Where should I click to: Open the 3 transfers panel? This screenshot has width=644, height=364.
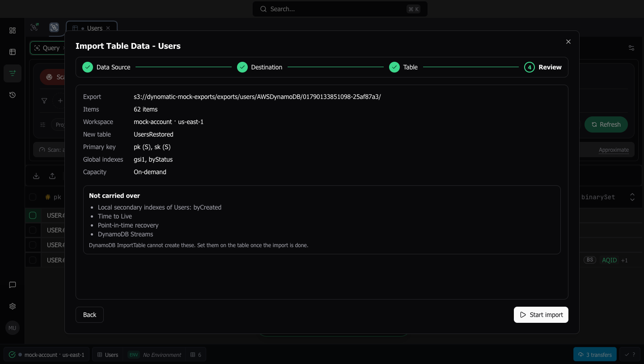click(595, 355)
